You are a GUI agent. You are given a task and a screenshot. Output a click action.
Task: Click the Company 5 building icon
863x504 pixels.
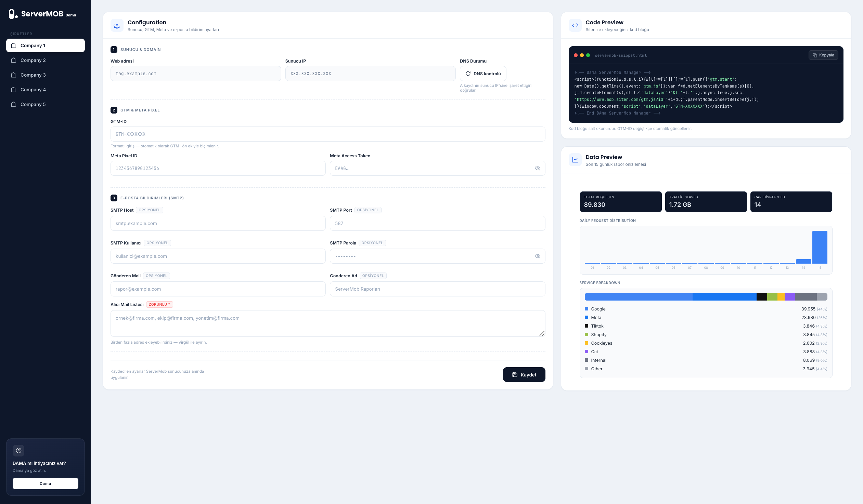click(x=13, y=104)
